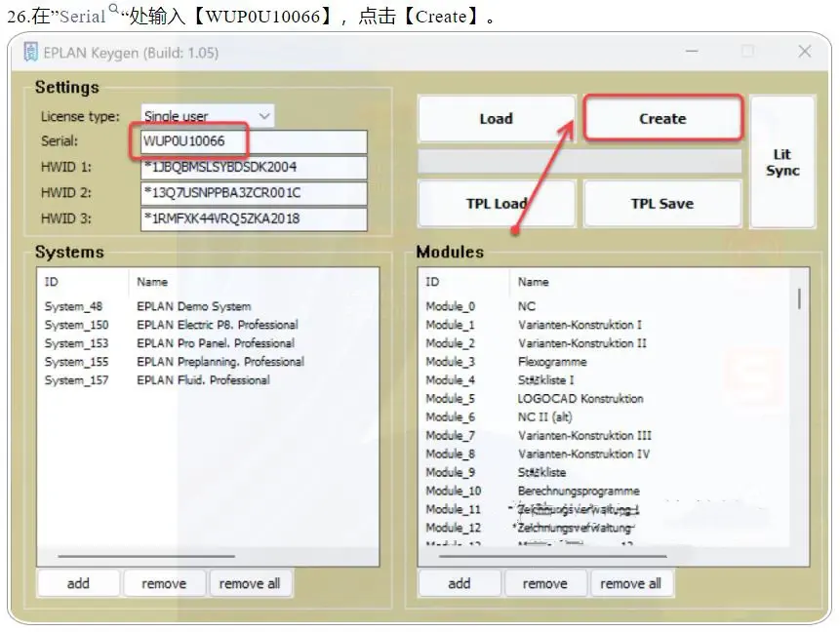Click the progress bar below Load
Image resolution: width=840 pixels, height=632 pixels.
coord(580,161)
